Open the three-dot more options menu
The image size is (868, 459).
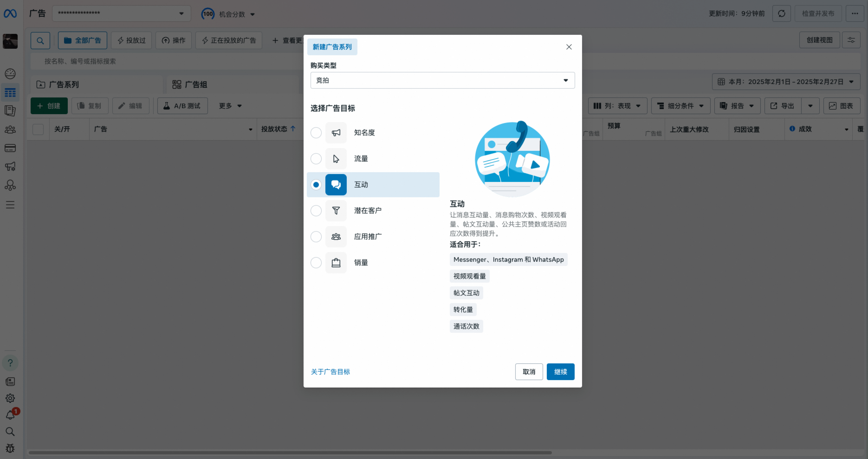coord(855,13)
